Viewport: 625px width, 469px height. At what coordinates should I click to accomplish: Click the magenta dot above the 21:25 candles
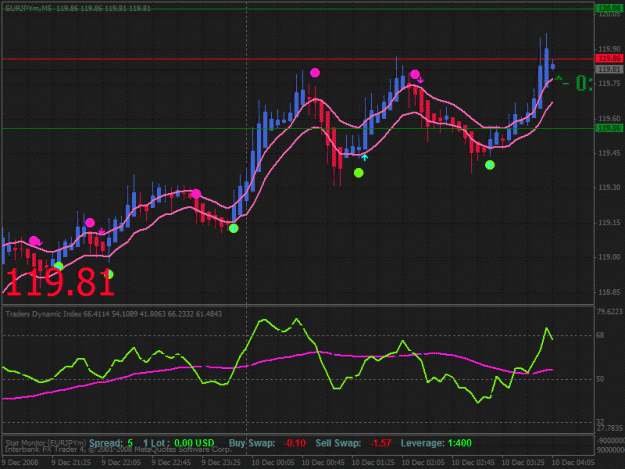90,223
